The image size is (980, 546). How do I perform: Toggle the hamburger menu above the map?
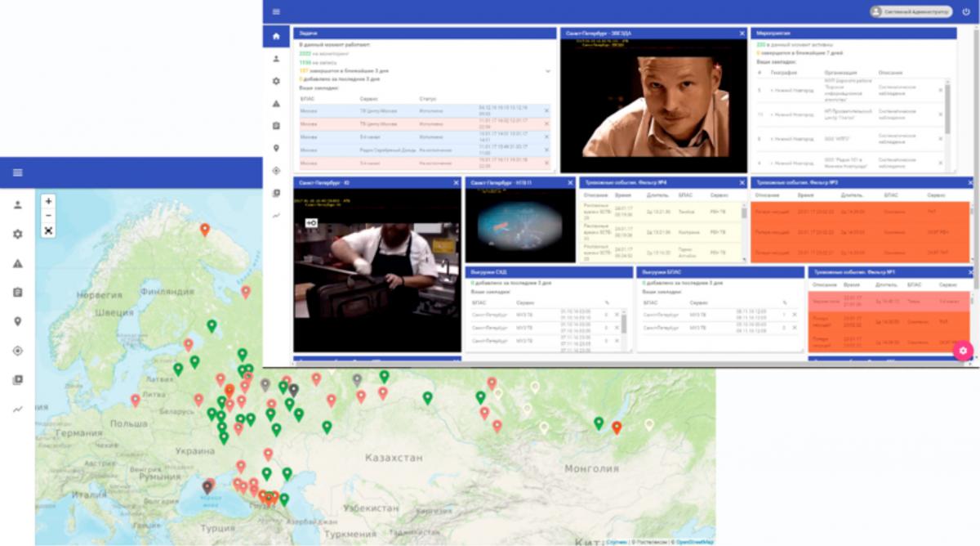(x=18, y=172)
